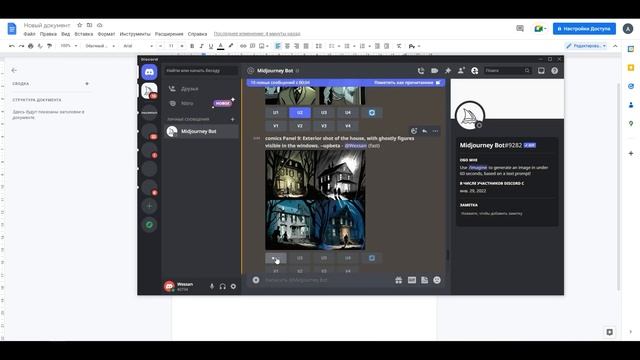The height and width of the screenshot is (360, 640).
Task: Toggle underline in Google Docs toolbar
Action: point(211,46)
